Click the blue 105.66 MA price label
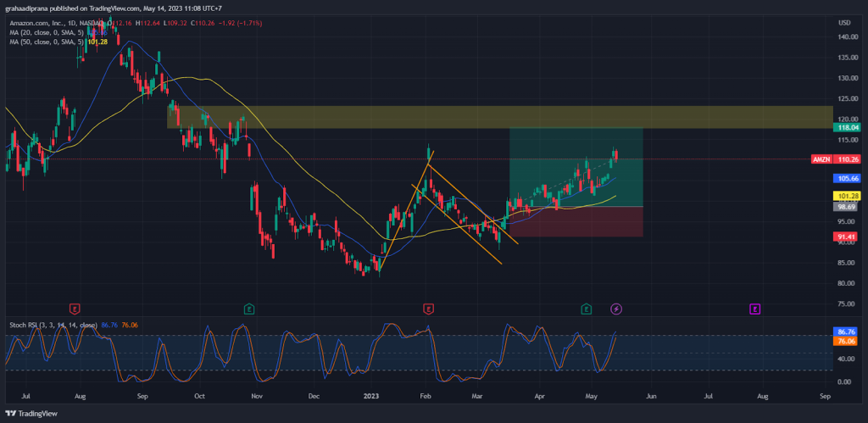868x423 pixels. point(847,178)
